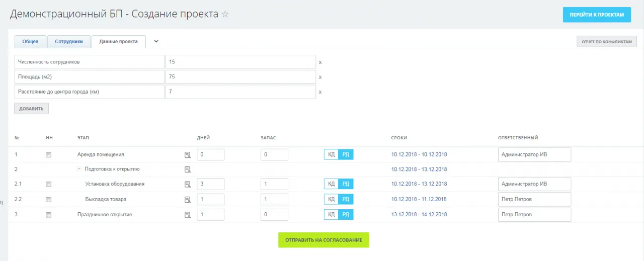Switch Праздничное открытие to КД days

click(x=331, y=215)
